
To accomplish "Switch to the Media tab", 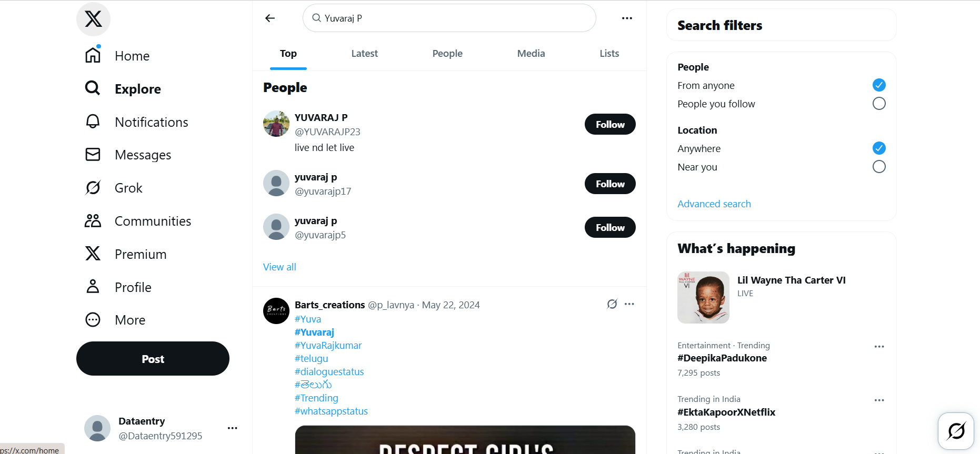I will (x=531, y=54).
